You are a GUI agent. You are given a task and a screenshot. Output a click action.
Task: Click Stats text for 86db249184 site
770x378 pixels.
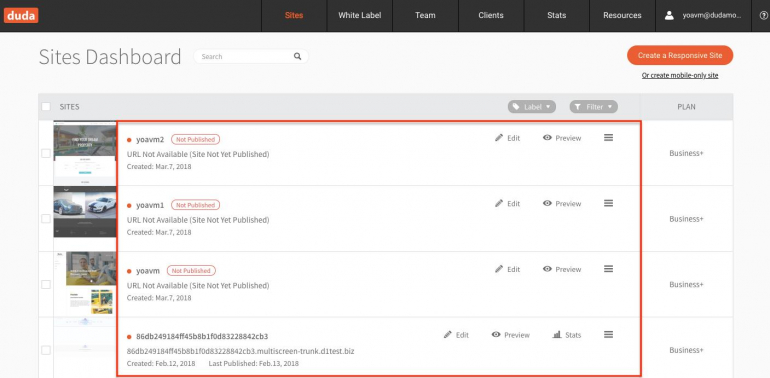pyautogui.click(x=573, y=335)
